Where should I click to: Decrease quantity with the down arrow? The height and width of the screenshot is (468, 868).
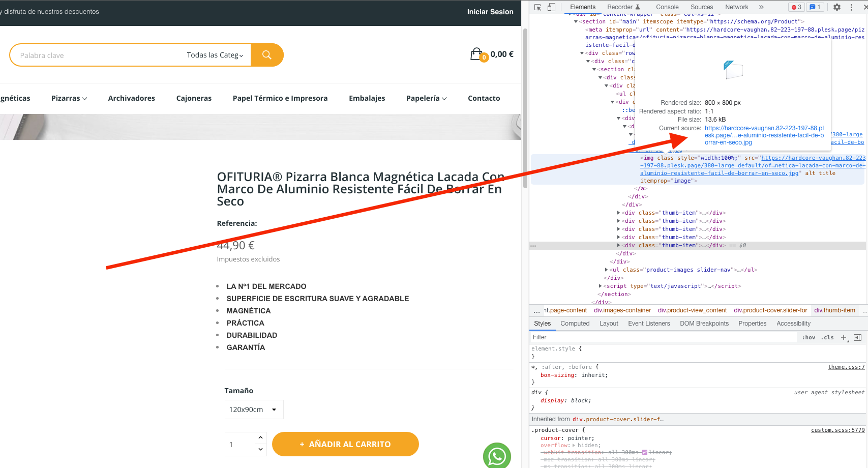coord(260,450)
